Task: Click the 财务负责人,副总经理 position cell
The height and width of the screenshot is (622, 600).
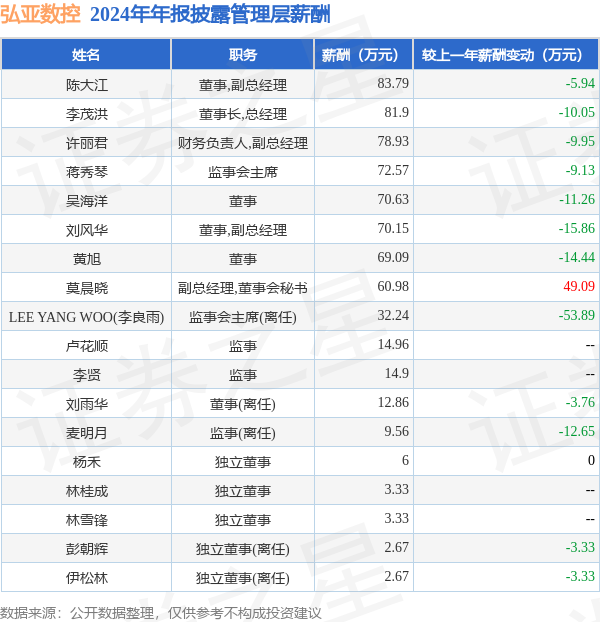Action: coord(243,143)
